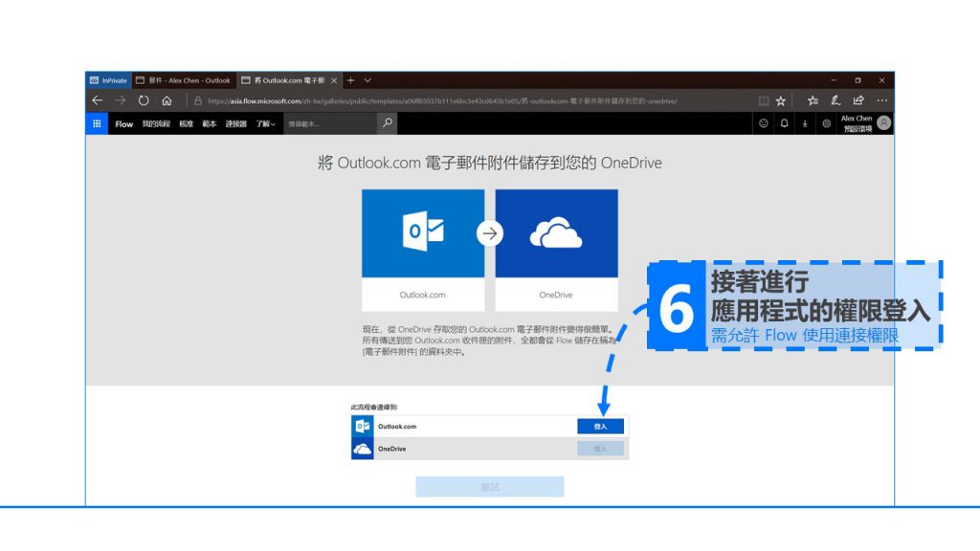The height and width of the screenshot is (551, 980).
Task: Minimize the Edge browser window
Action: click(834, 80)
